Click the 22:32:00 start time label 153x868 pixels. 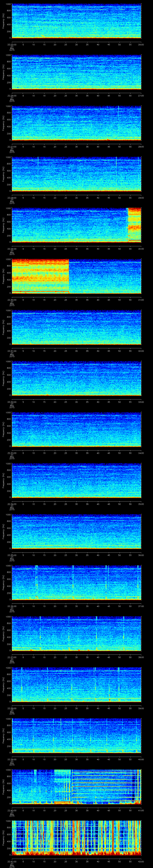tap(12, 402)
